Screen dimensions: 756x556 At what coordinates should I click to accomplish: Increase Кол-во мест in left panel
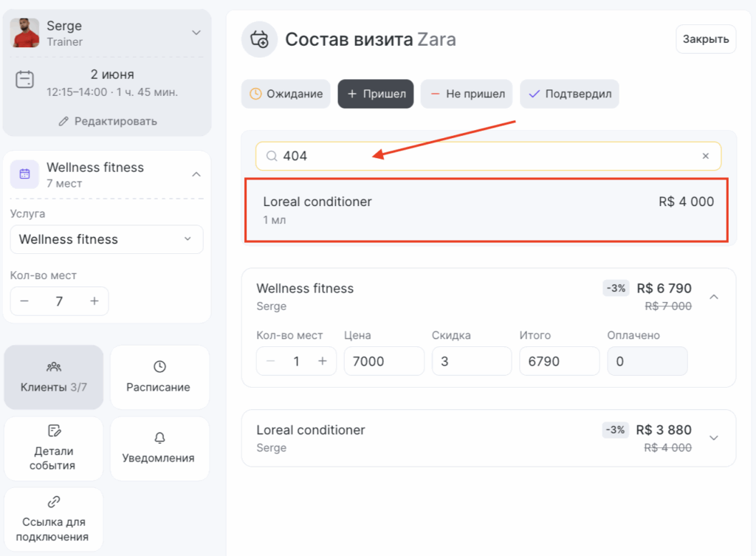point(94,301)
